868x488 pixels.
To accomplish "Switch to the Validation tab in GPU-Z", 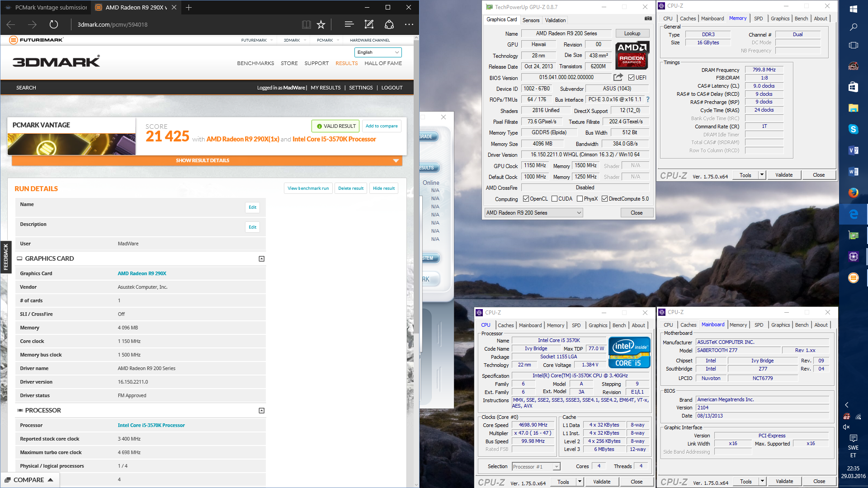I will coord(555,20).
